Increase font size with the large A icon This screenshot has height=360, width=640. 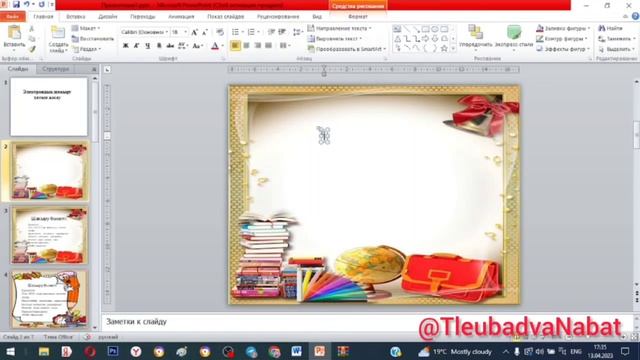coord(195,32)
